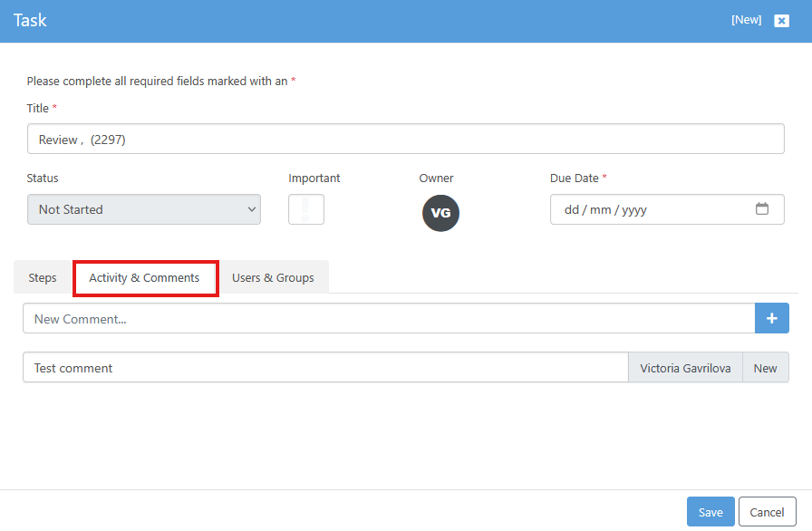This screenshot has height=531, width=812.
Task: Focus the Title input field
Action: (x=405, y=139)
